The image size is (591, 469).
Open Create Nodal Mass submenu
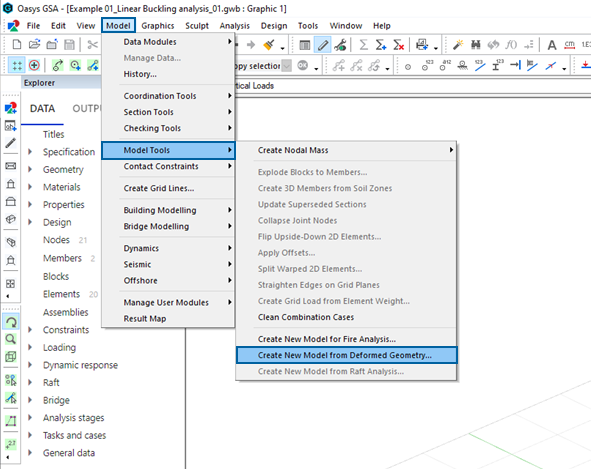coord(346,150)
